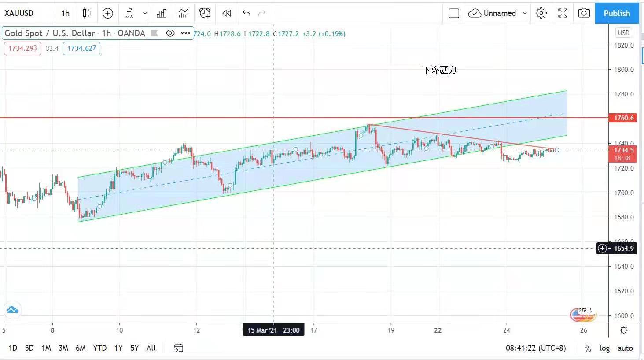The height and width of the screenshot is (360, 644).
Task: Open the financials bar chart icon
Action: [x=162, y=13]
